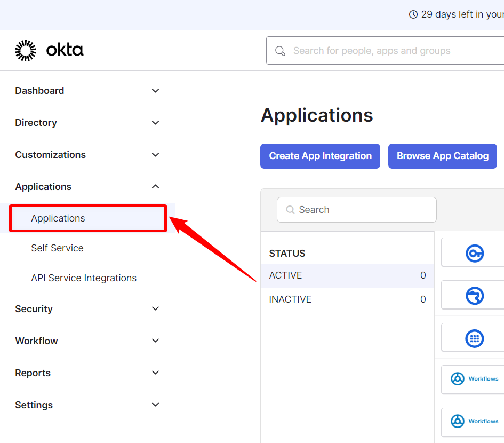Open the Okta logo icon
This screenshot has height=443, width=504.
pyautogui.click(x=25, y=50)
